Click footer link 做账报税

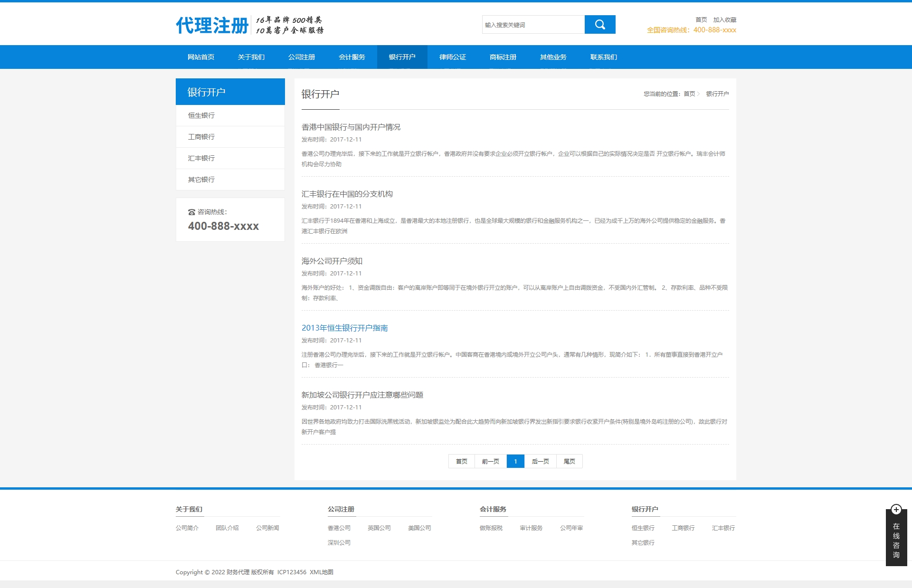(x=491, y=528)
